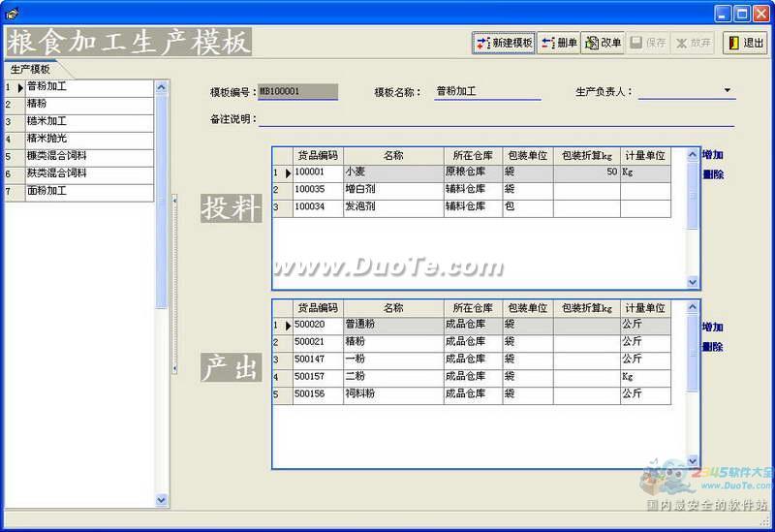Click 产出 table scroll up arrow
This screenshot has height=532, width=775.
pos(693,306)
